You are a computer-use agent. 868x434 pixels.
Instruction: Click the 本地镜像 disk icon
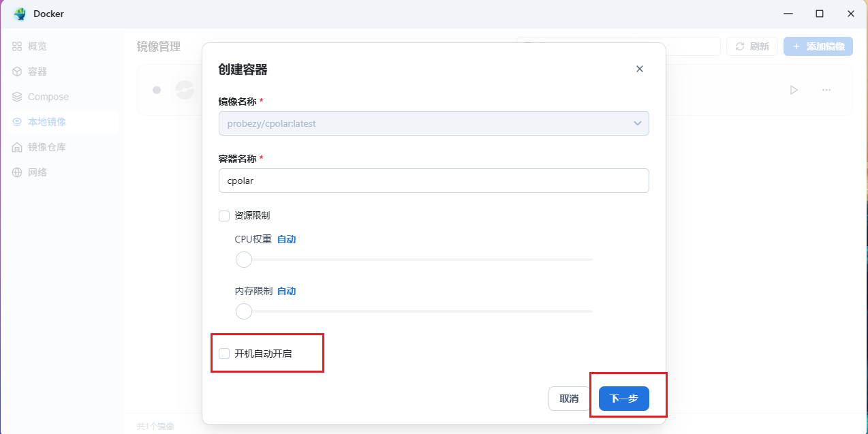pyautogui.click(x=17, y=122)
